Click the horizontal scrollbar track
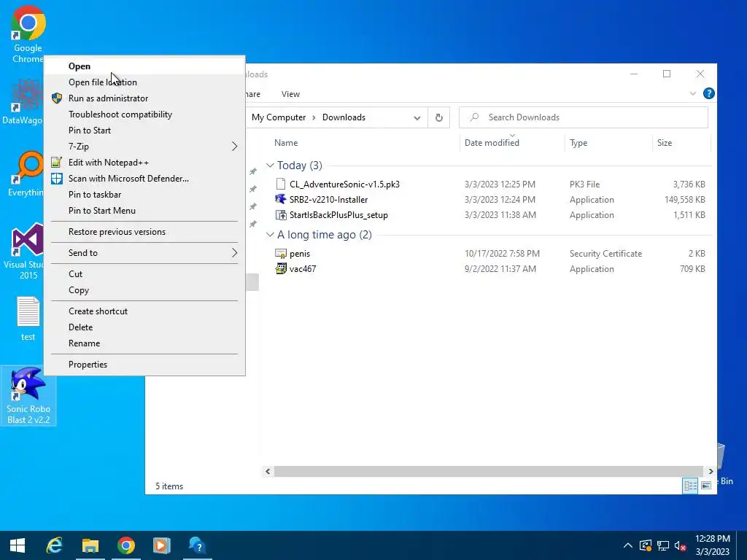Image resolution: width=747 pixels, height=560 pixels. (488, 472)
